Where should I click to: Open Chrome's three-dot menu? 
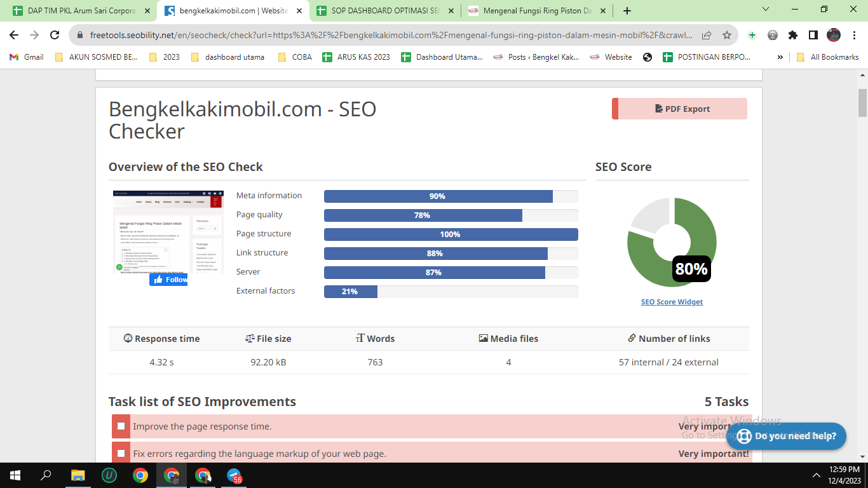[x=853, y=35]
